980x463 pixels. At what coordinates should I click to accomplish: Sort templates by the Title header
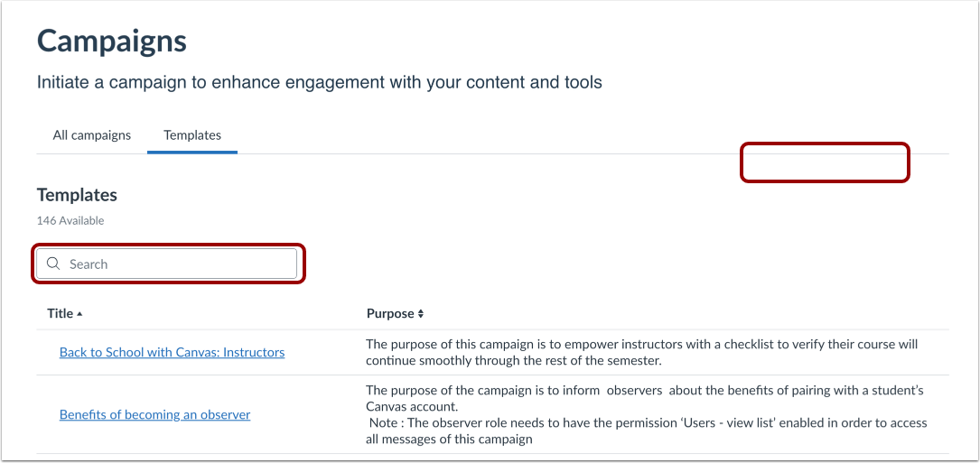click(61, 314)
